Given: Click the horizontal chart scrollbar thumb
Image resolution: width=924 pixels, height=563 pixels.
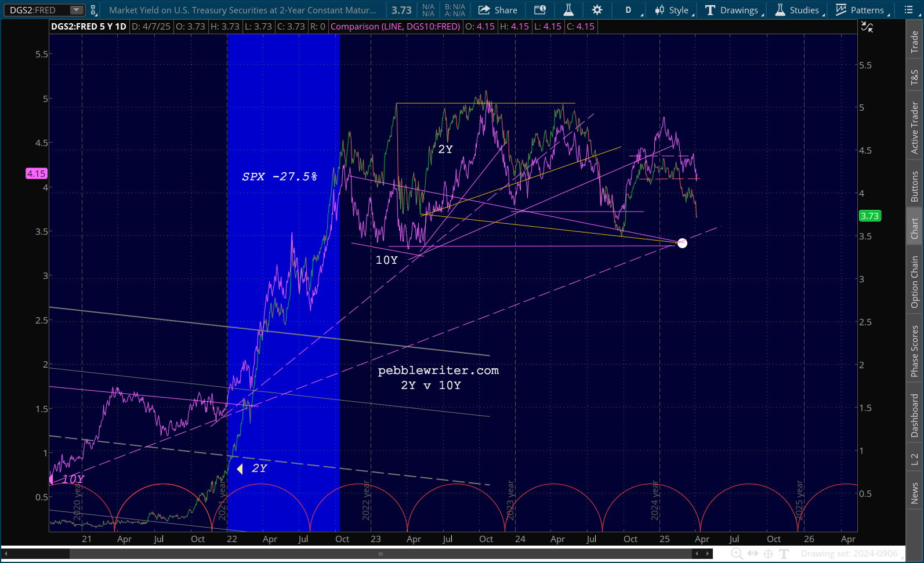Looking at the screenshot, I should (x=380, y=554).
